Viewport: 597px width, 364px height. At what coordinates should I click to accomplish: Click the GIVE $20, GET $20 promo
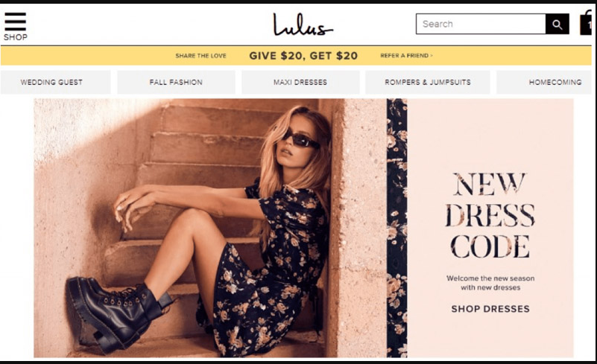pyautogui.click(x=303, y=56)
